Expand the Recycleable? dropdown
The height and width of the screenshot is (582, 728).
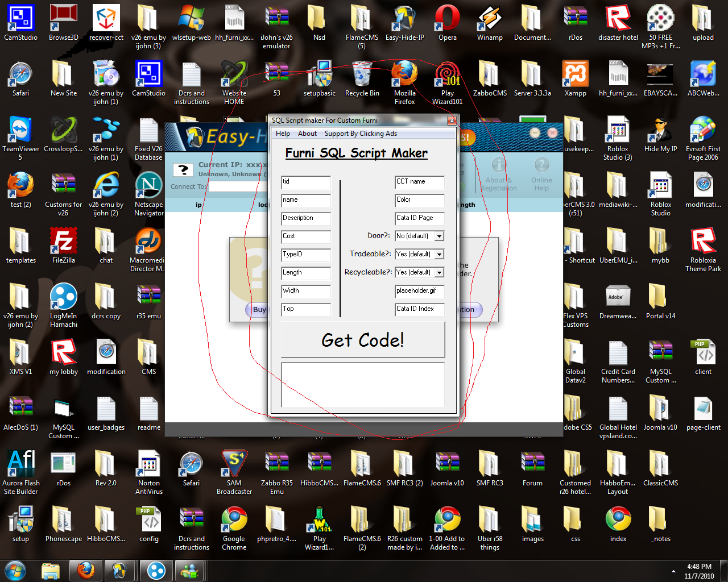pyautogui.click(x=439, y=272)
